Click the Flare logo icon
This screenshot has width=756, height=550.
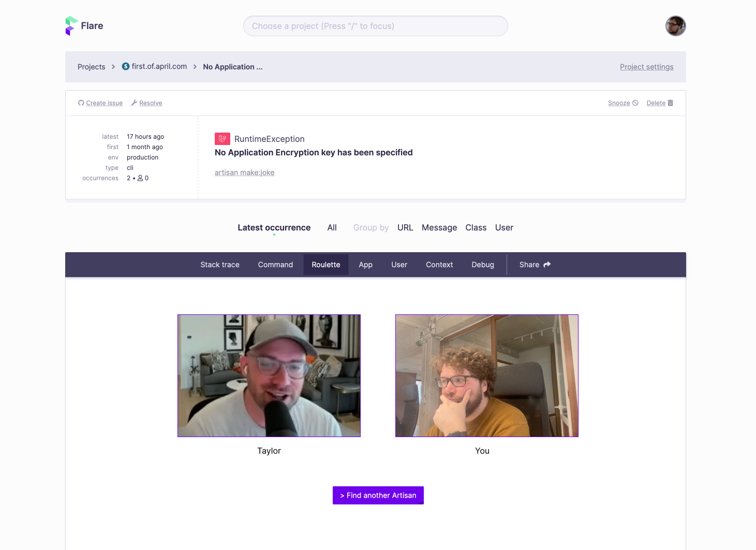click(x=71, y=26)
